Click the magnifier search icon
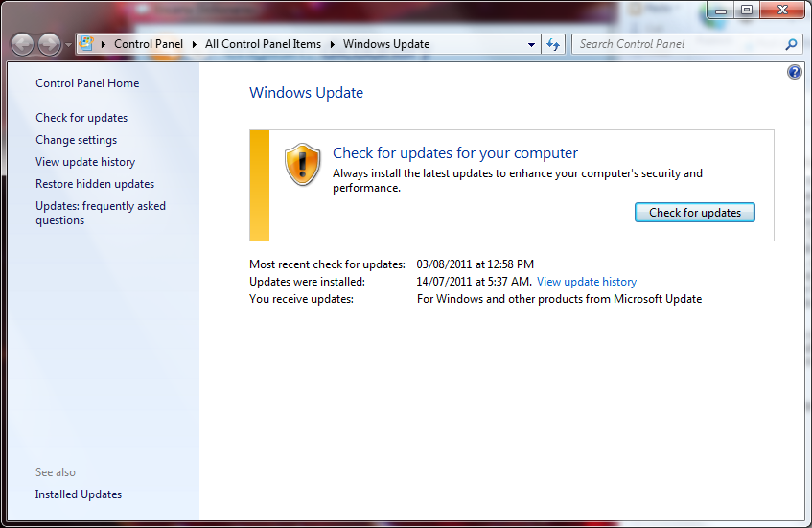Screen dimensions: 812x528 (x=791, y=44)
